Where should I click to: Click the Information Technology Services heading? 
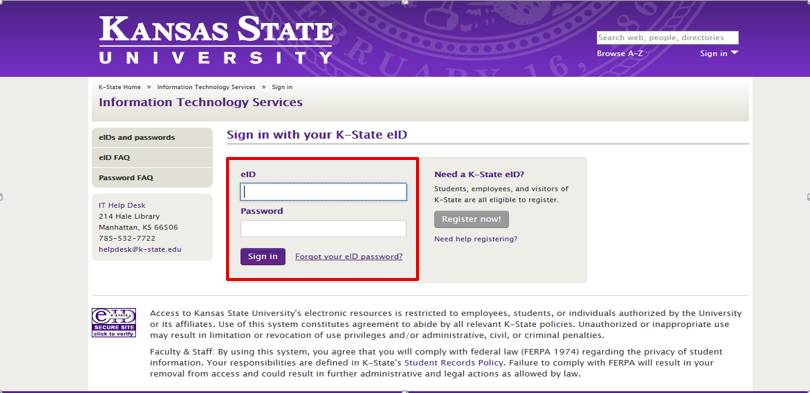(200, 102)
